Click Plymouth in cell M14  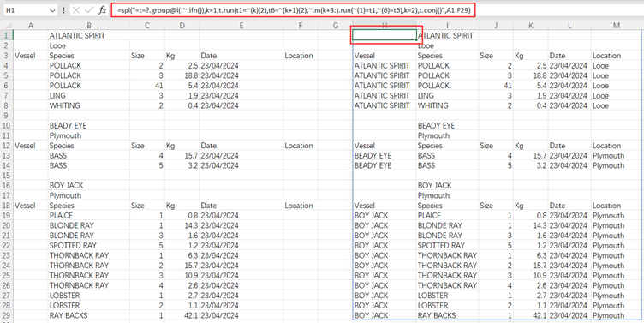coord(608,165)
